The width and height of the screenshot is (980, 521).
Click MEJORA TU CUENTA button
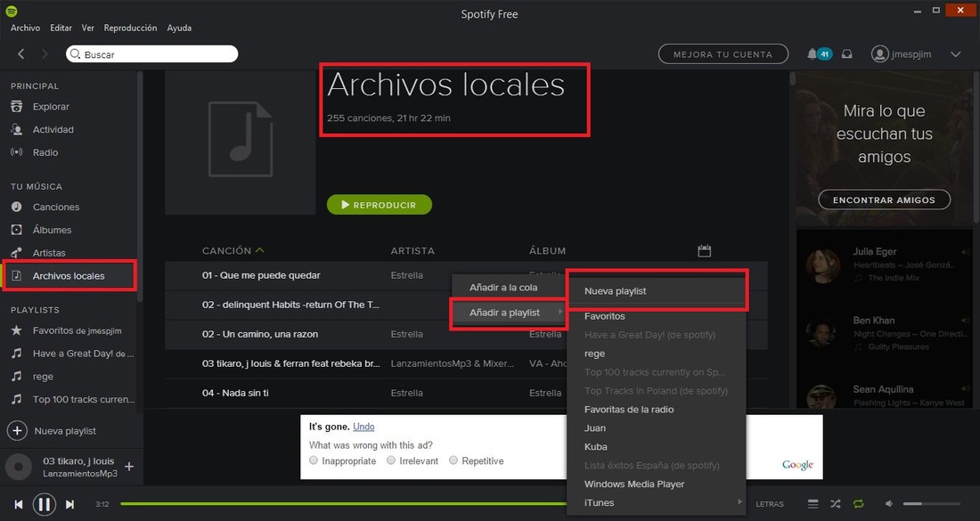point(723,54)
